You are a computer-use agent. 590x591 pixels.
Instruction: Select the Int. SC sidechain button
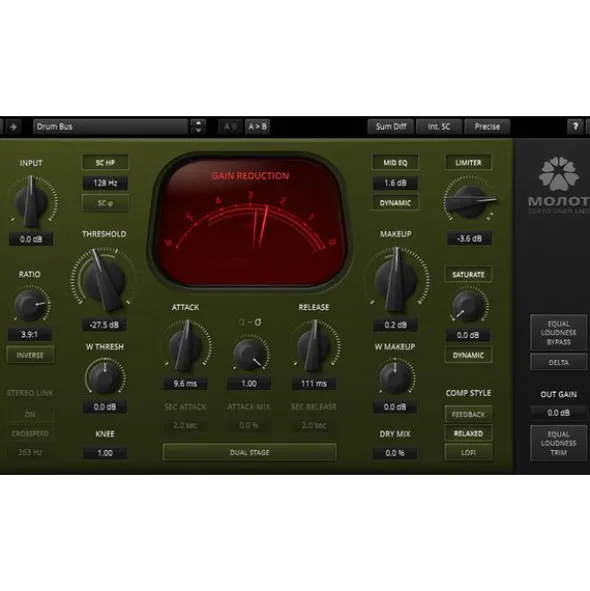[x=439, y=127]
